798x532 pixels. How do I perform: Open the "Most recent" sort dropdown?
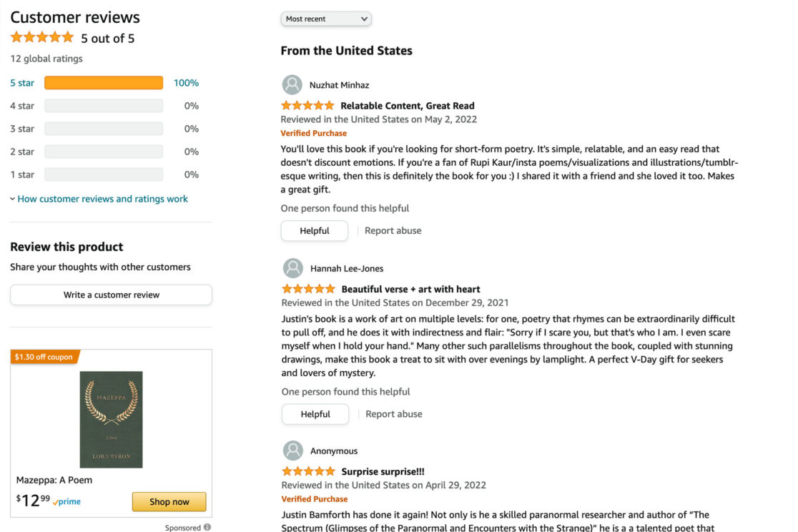[326, 19]
